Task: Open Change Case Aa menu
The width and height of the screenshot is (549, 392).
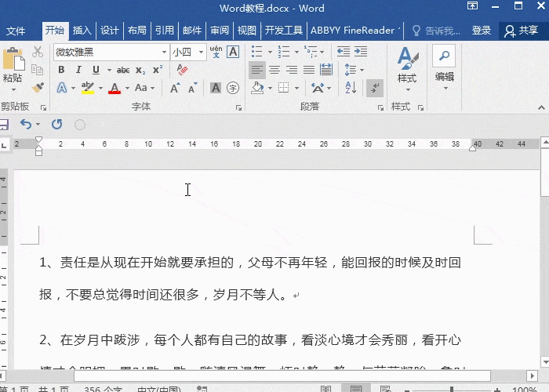Action: (x=141, y=88)
